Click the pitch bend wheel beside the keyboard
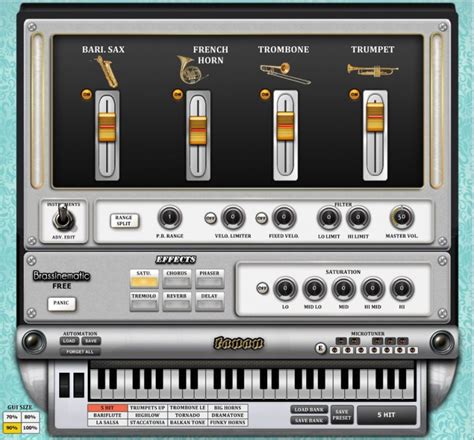 tap(64, 385)
